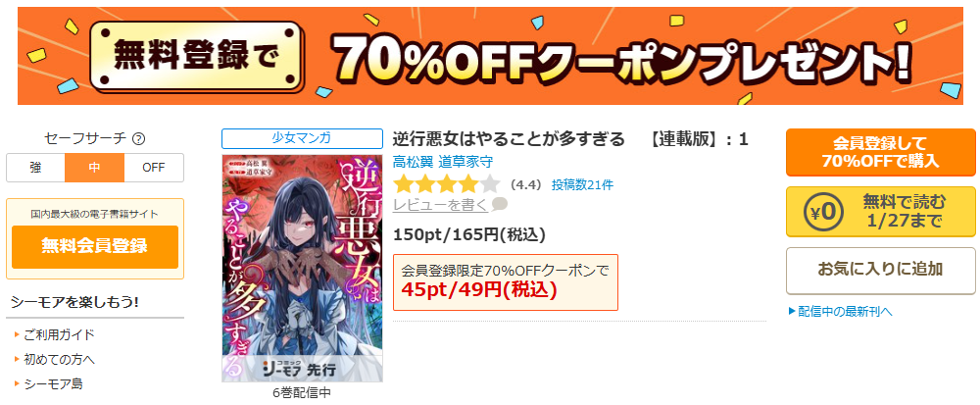Viewport: 980px width, 405px height.
Task: Open the manga cover thumbnail
Action: pos(303,268)
